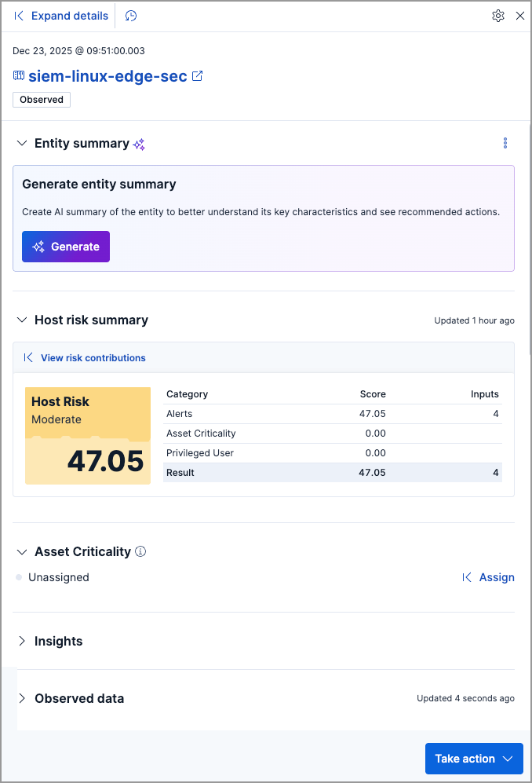Open siem-linux-edge-sec in a new tab

click(x=197, y=75)
